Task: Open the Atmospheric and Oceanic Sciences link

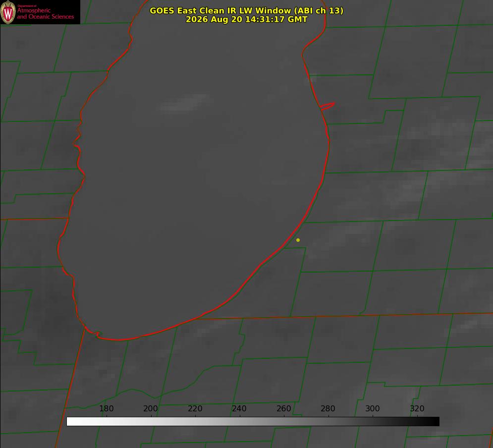Action: 45,13
